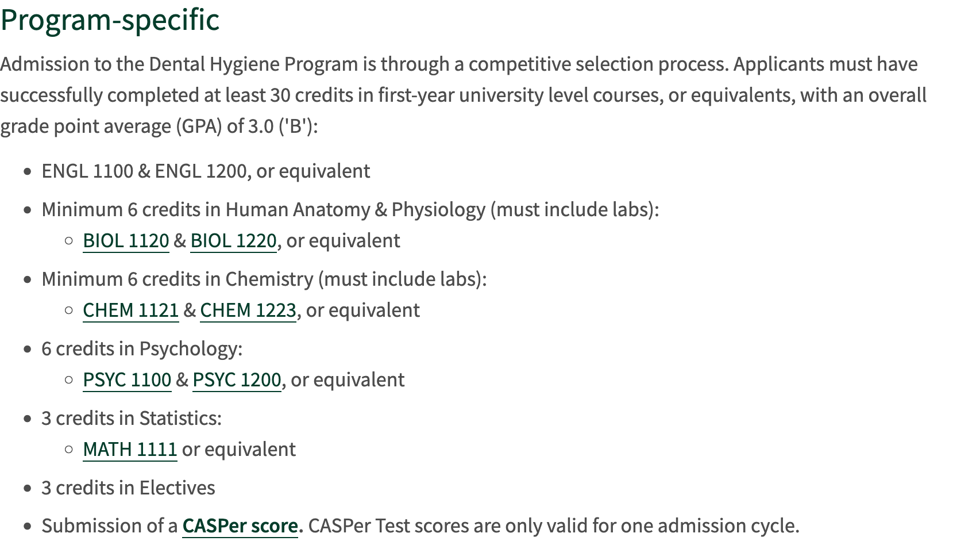Visit the PSYC 1100 course page link
Image resolution: width=980 pixels, height=560 pixels.
click(127, 380)
